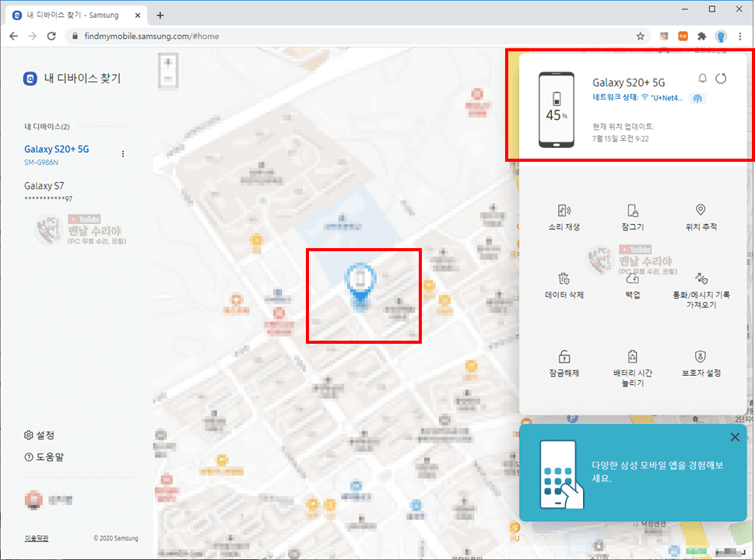Select Galaxy S20+ 5G device in list

pos(56,155)
